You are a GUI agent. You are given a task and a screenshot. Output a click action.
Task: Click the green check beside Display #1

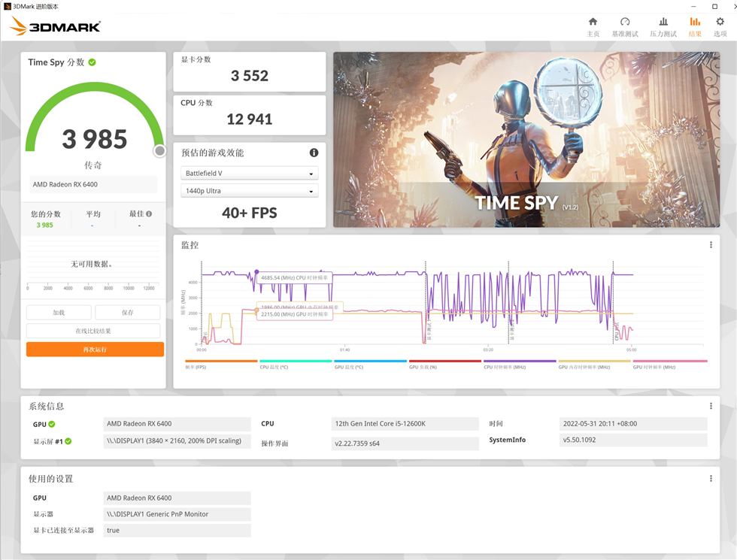coord(68,441)
